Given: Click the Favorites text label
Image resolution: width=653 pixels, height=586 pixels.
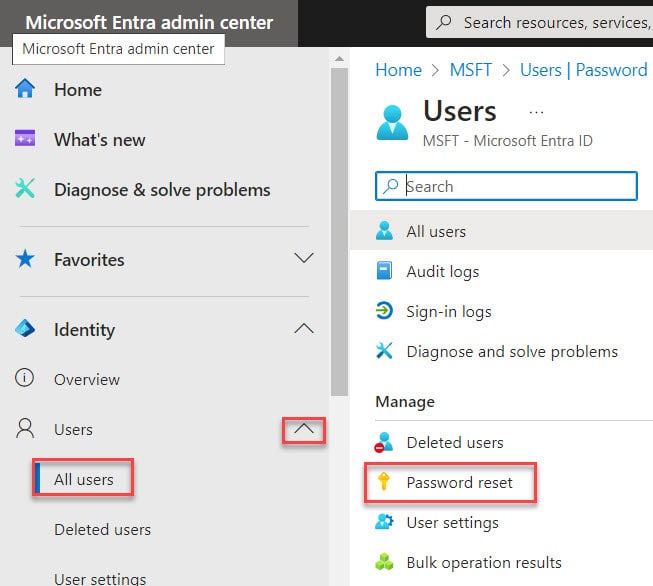Looking at the screenshot, I should pos(89,259).
